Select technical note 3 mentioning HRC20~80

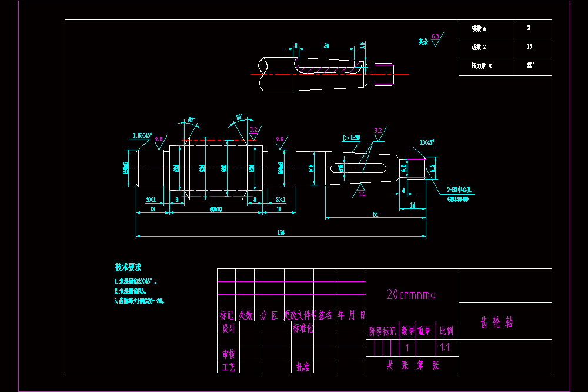[139, 301]
